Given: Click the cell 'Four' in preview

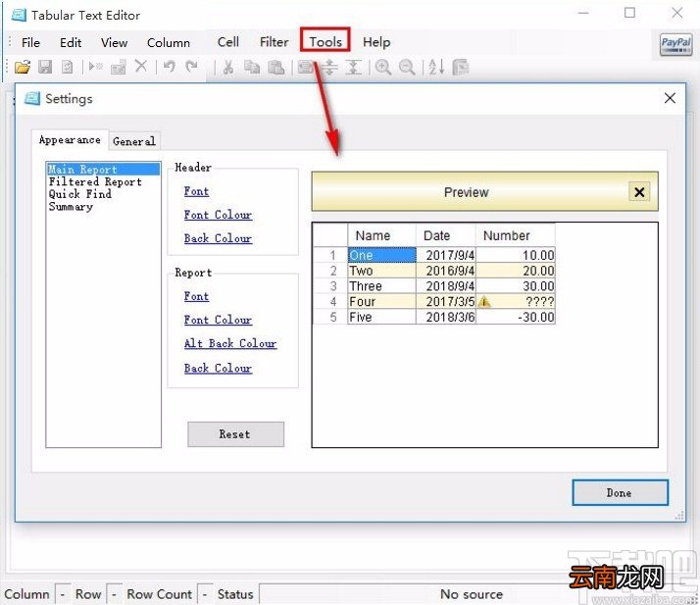Looking at the screenshot, I should point(381,302).
